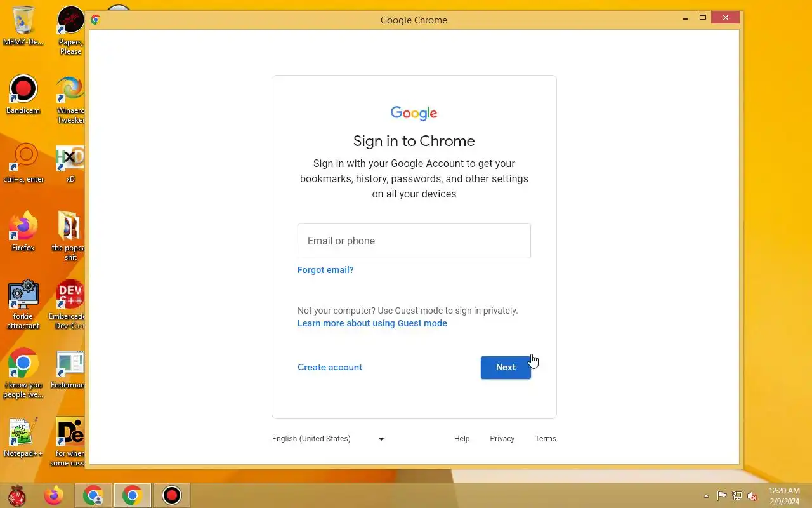Open Learn more about using Guest mode
Viewport: 812px width, 508px height.
click(372, 323)
